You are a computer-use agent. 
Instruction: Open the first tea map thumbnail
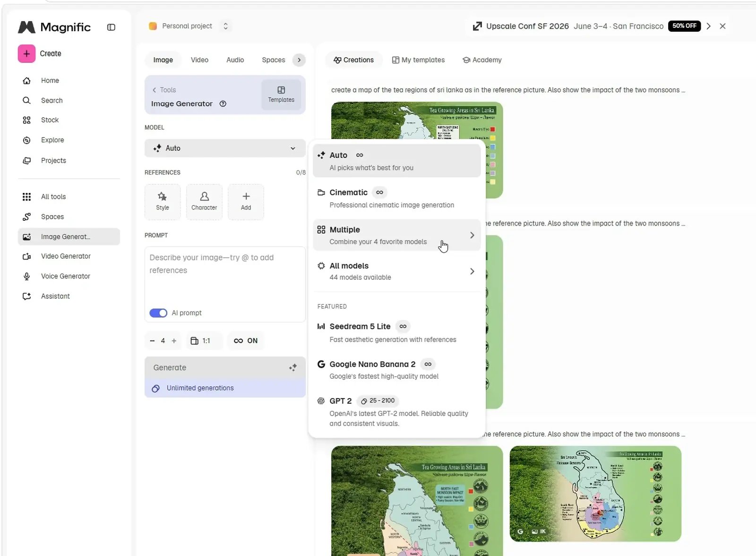point(417,122)
